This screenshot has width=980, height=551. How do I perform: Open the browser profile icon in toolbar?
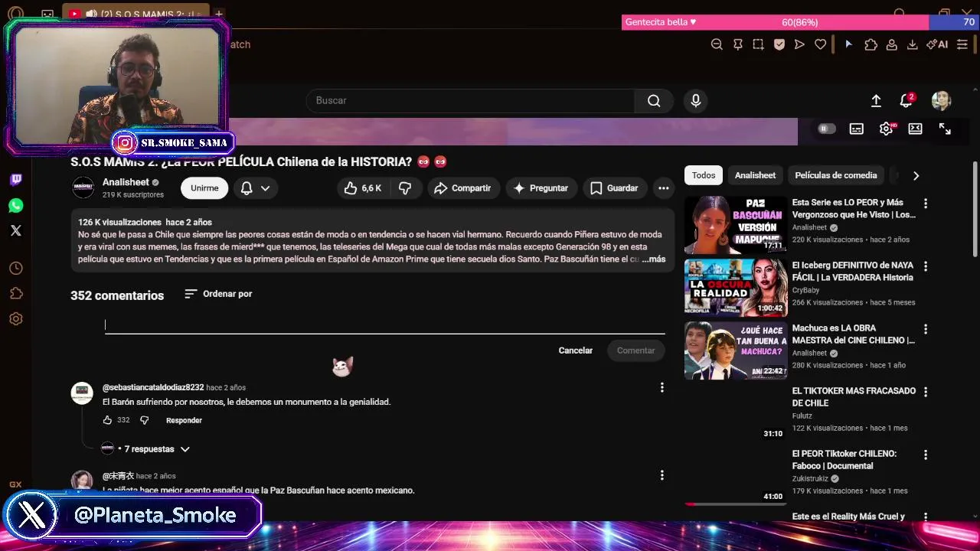892,44
